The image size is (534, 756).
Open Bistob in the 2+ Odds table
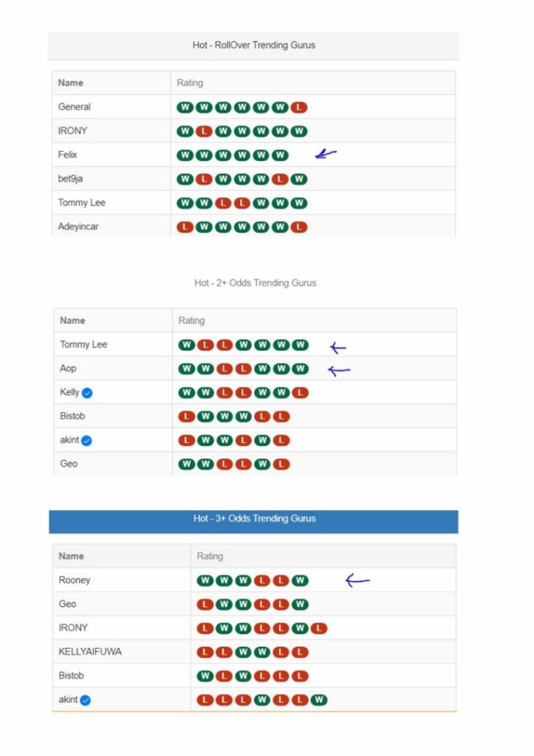72,416
